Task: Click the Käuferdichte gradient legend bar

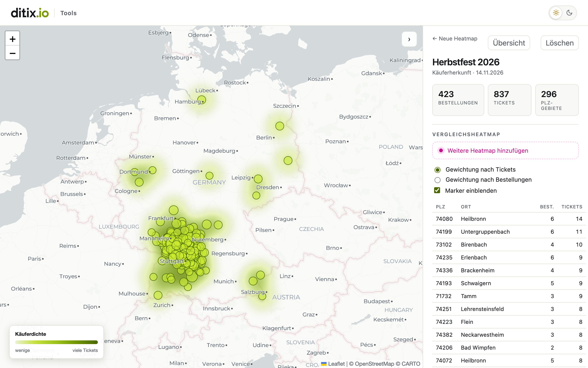Action: (x=56, y=342)
